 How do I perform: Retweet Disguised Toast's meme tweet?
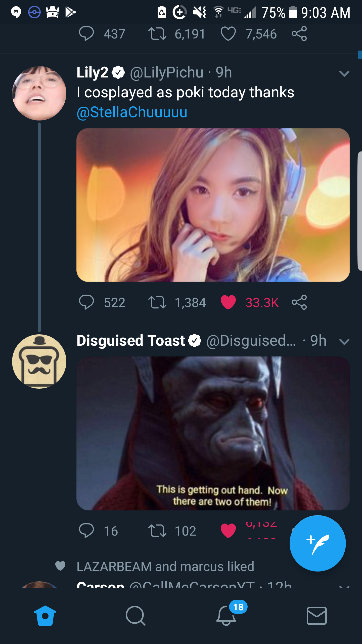point(157,530)
